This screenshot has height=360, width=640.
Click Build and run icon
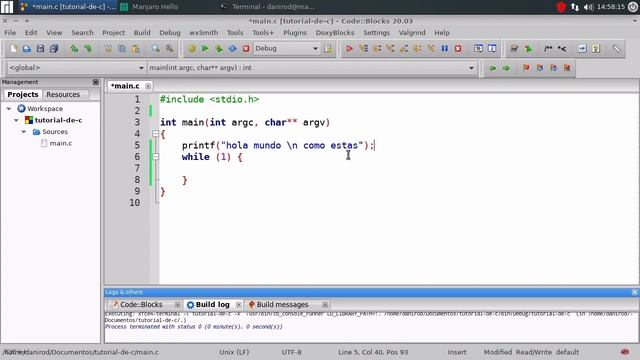pos(219,49)
